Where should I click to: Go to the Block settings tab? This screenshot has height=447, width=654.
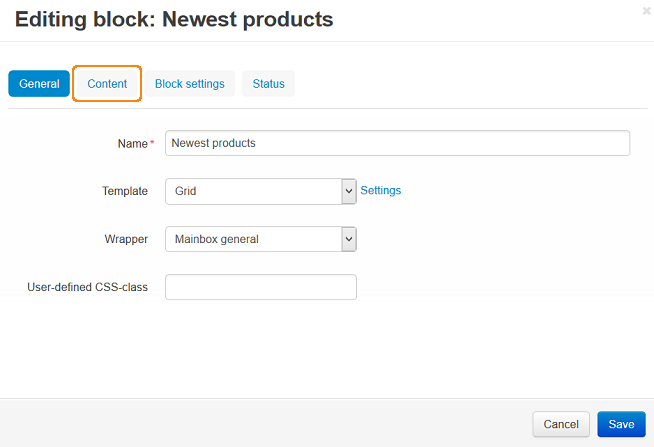coord(190,84)
